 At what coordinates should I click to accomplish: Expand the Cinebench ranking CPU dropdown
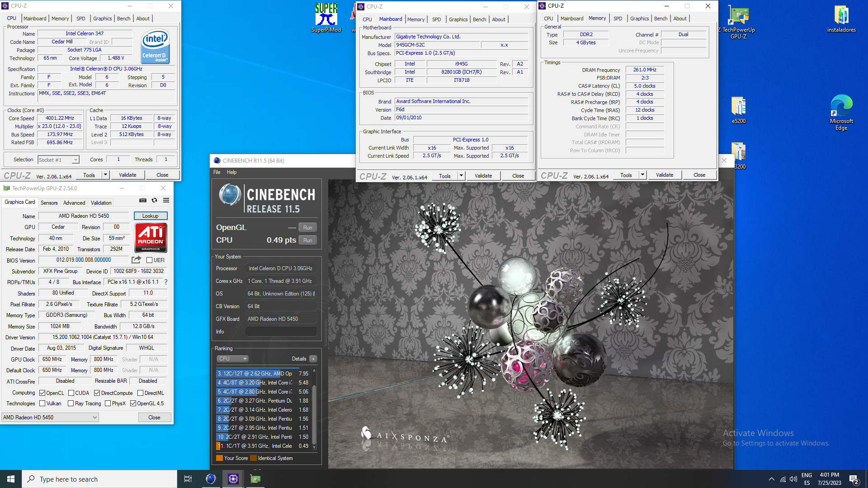[232, 359]
